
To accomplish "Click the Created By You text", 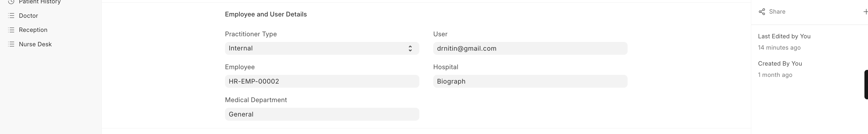I will tap(780, 64).
